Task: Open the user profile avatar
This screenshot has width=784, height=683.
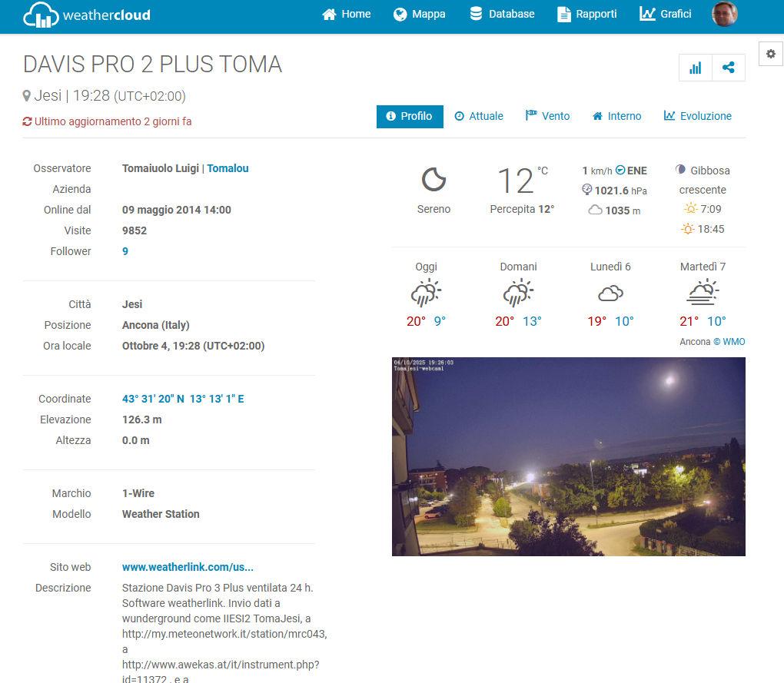Action: (x=724, y=14)
